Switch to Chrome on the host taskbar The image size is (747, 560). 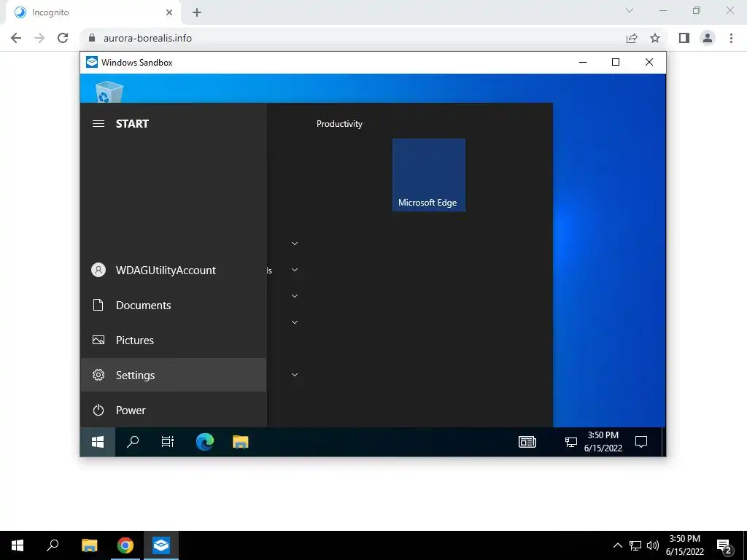(x=125, y=545)
